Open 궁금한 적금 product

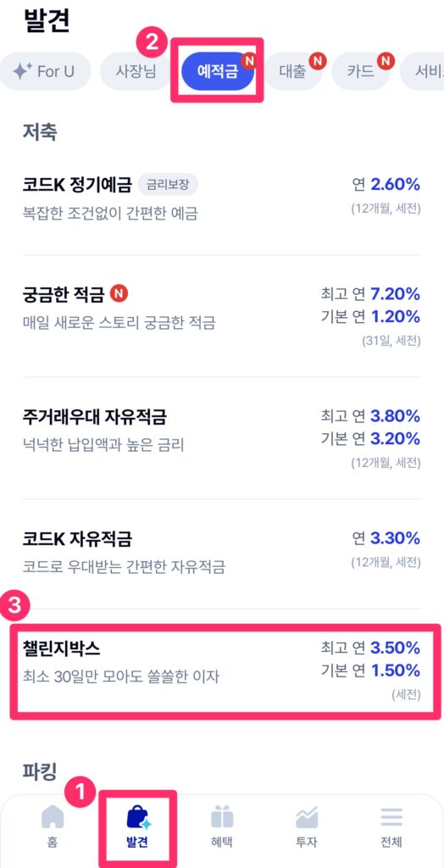pyautogui.click(x=221, y=315)
